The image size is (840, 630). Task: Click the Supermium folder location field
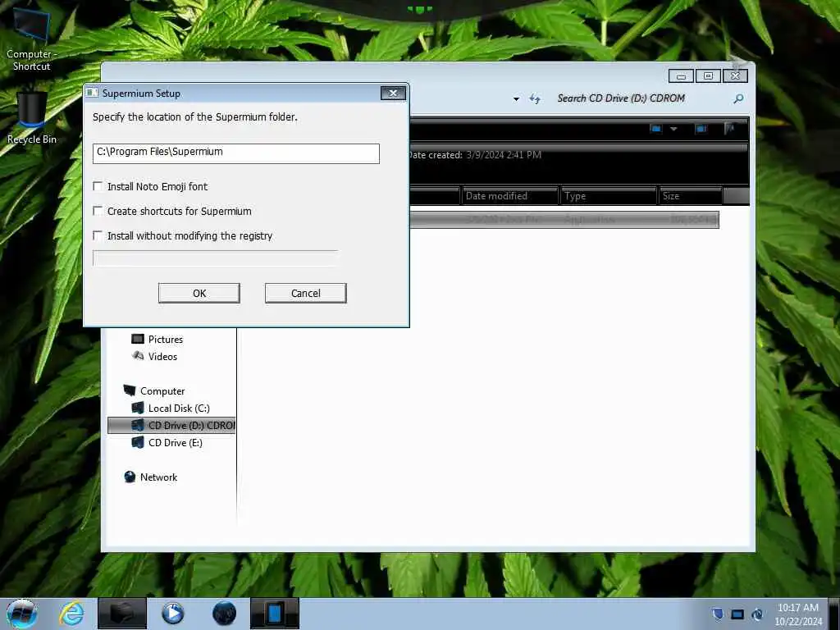click(x=235, y=153)
